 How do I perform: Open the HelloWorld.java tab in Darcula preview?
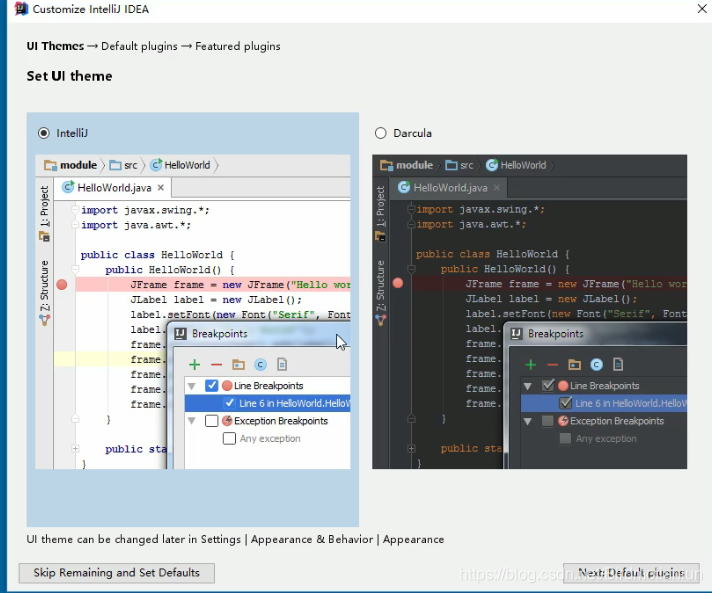pos(450,188)
